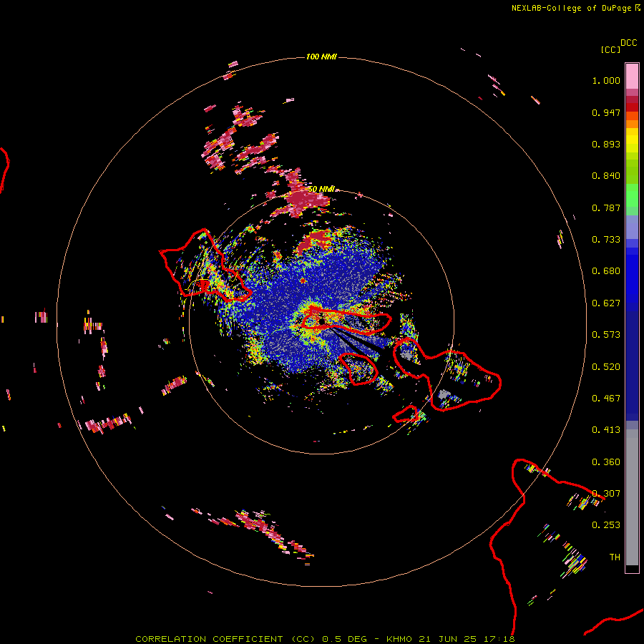Click the 21 JUN 25 date text
This screenshot has width=644, height=644.
(x=448, y=639)
